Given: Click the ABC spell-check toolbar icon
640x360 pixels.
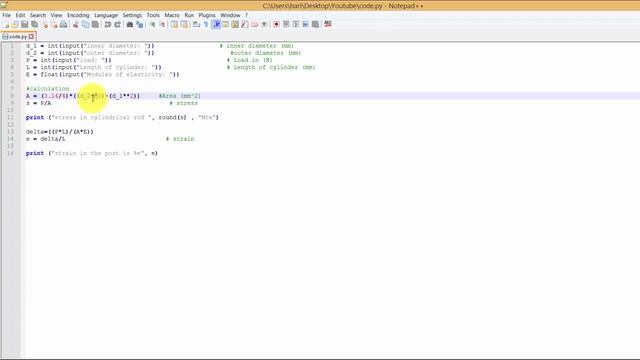Looking at the screenshot, I should (x=328, y=24).
